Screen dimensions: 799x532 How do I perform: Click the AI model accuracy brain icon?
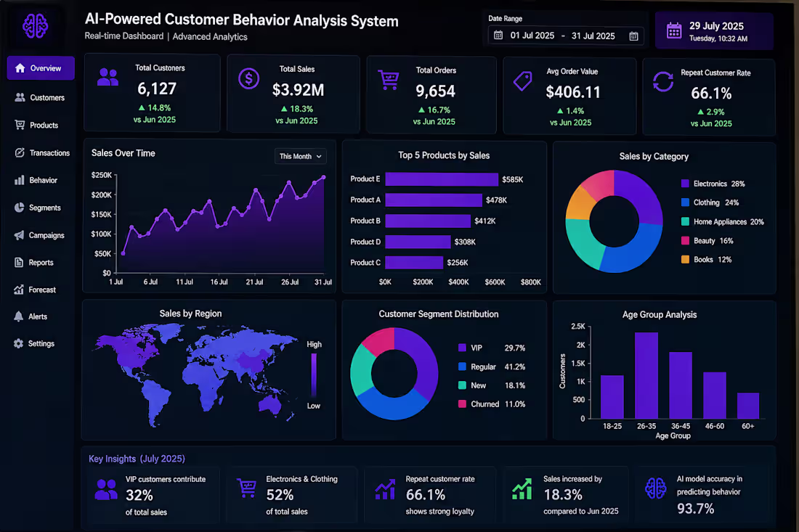pos(655,488)
